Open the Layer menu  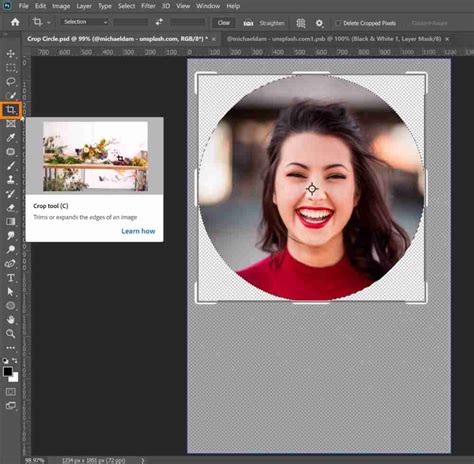(84, 6)
